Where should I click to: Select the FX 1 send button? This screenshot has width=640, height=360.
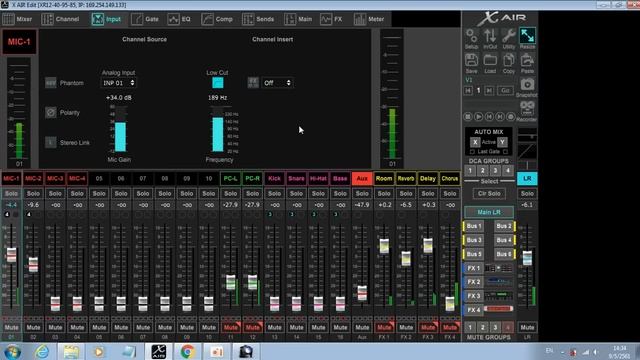pyautogui.click(x=473, y=268)
